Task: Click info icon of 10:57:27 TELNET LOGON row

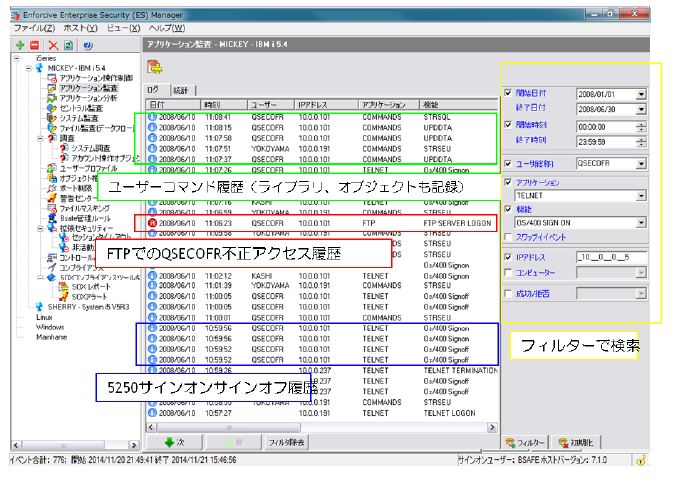Action: (x=152, y=413)
